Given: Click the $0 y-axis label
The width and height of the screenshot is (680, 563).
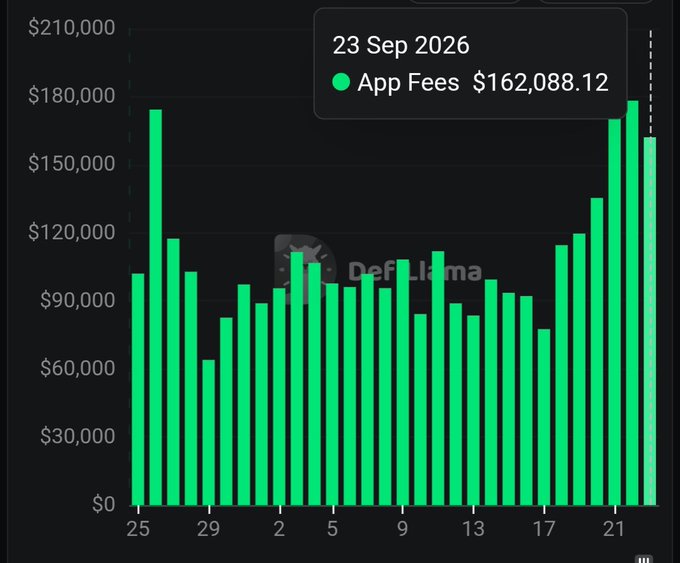Looking at the screenshot, I should click(104, 504).
